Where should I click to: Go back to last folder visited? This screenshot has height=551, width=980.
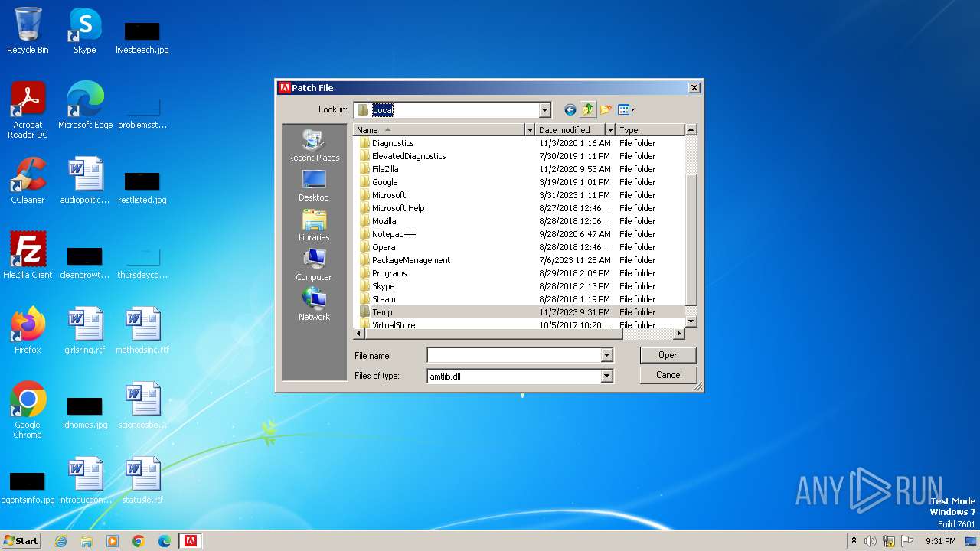[570, 109]
